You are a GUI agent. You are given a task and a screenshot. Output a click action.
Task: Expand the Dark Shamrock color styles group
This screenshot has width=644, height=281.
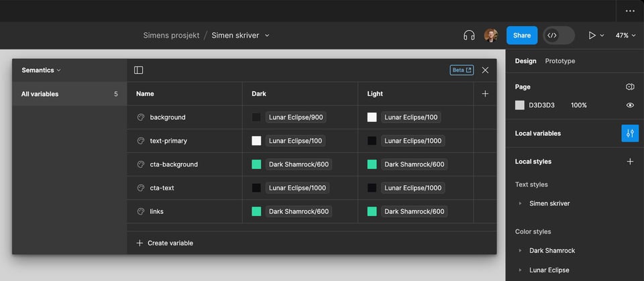pyautogui.click(x=520, y=251)
